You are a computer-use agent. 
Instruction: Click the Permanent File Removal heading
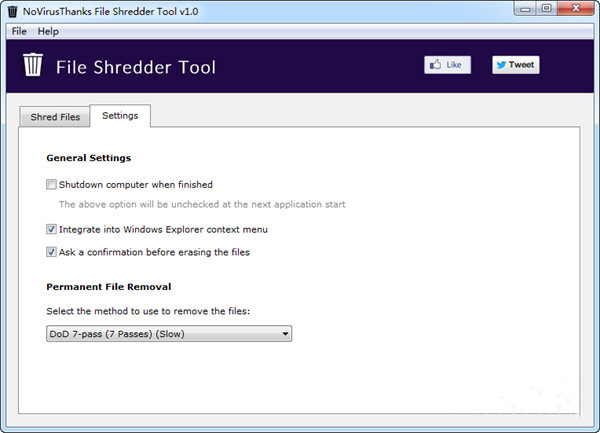(x=109, y=287)
